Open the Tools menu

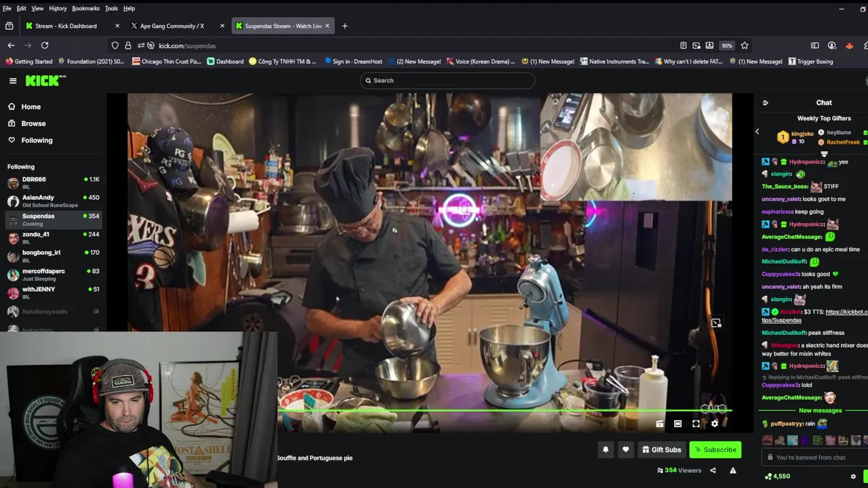[x=111, y=8]
